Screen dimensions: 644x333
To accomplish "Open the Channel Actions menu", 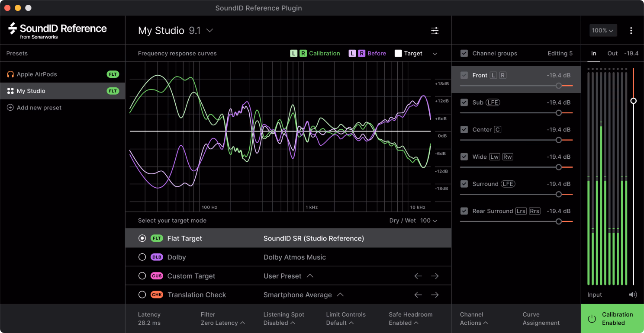I will pos(474,319).
